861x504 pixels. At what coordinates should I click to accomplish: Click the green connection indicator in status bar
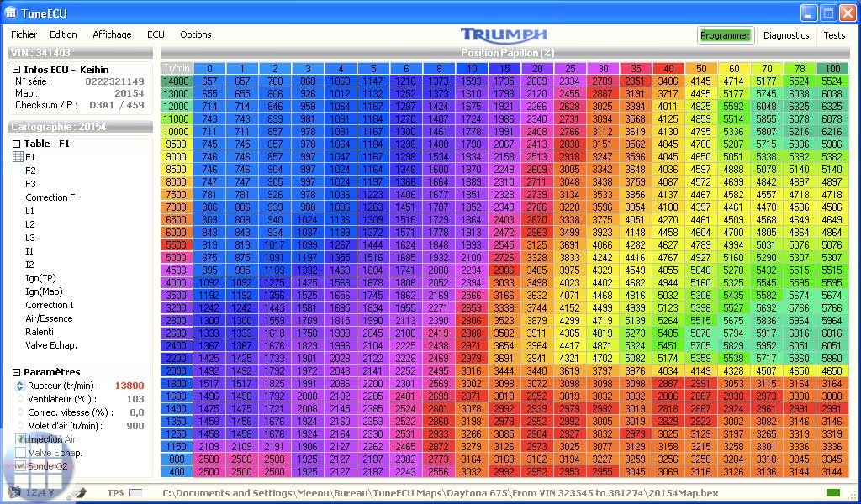click(x=833, y=492)
